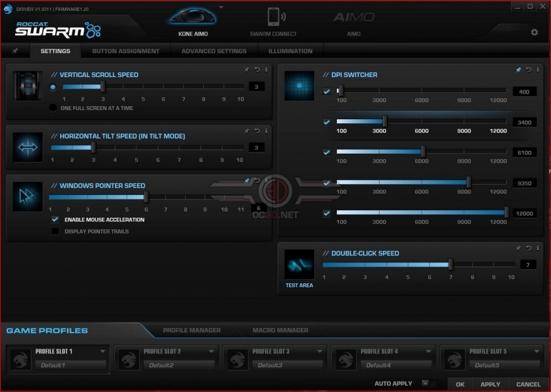Uncheck Enable Mouse Acceleration

tap(55, 219)
